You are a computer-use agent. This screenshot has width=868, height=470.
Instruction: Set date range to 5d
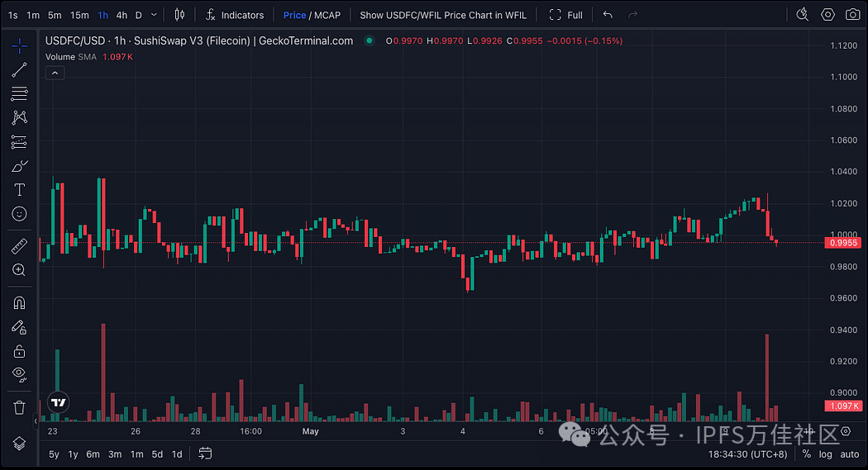(157, 454)
